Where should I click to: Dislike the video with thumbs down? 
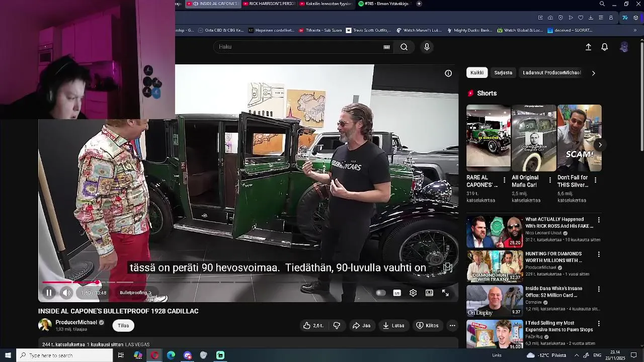[337, 325]
